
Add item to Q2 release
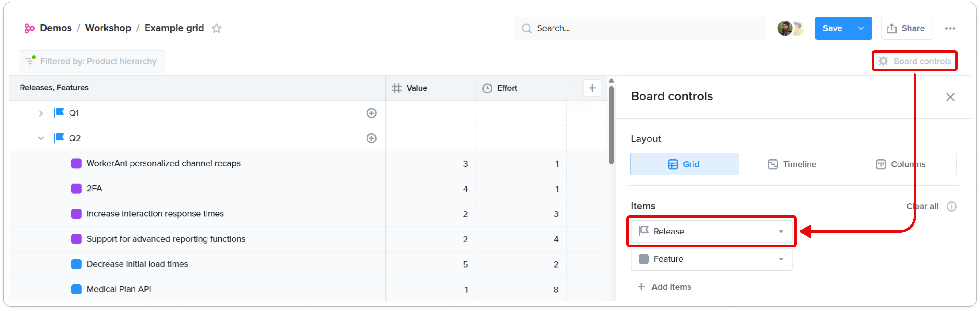click(x=371, y=138)
